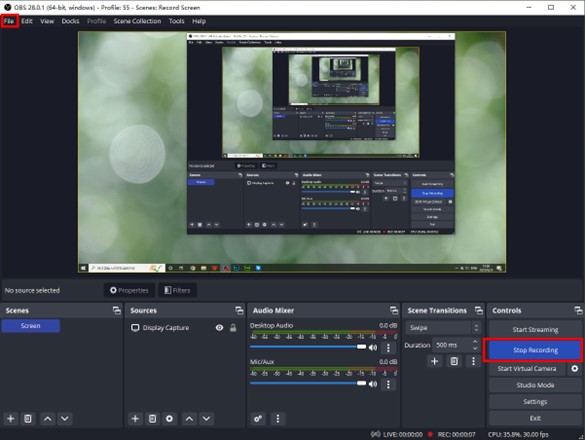This screenshot has width=585, height=440.
Task: Pop out the Audio Mixer dock
Action: 394,310
